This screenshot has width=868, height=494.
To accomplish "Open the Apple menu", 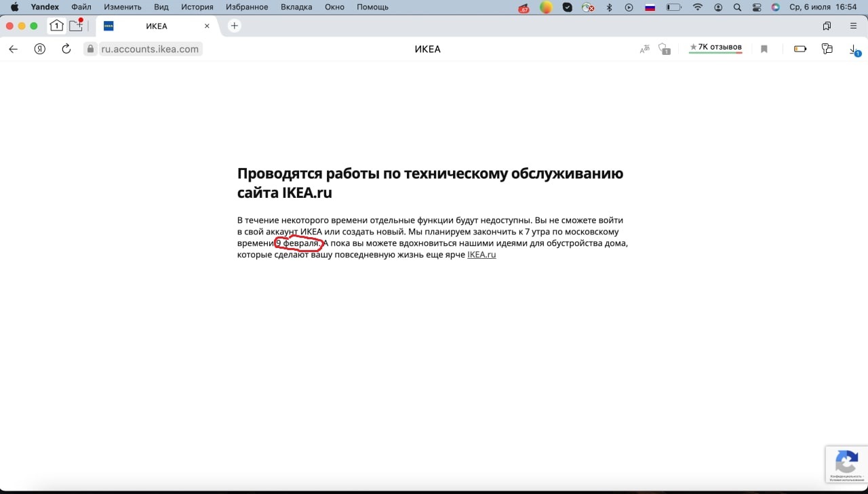I will click(x=14, y=7).
